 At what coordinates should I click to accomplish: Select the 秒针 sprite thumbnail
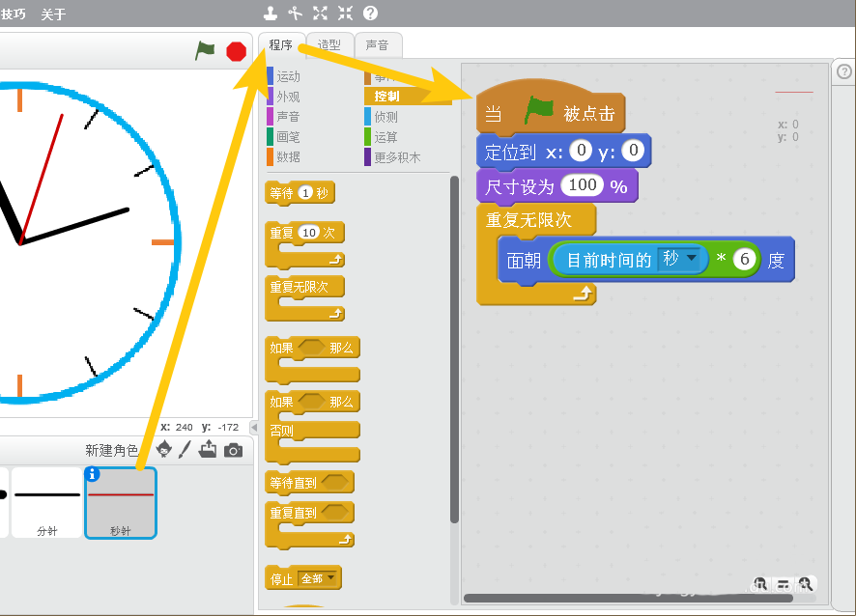pos(121,502)
